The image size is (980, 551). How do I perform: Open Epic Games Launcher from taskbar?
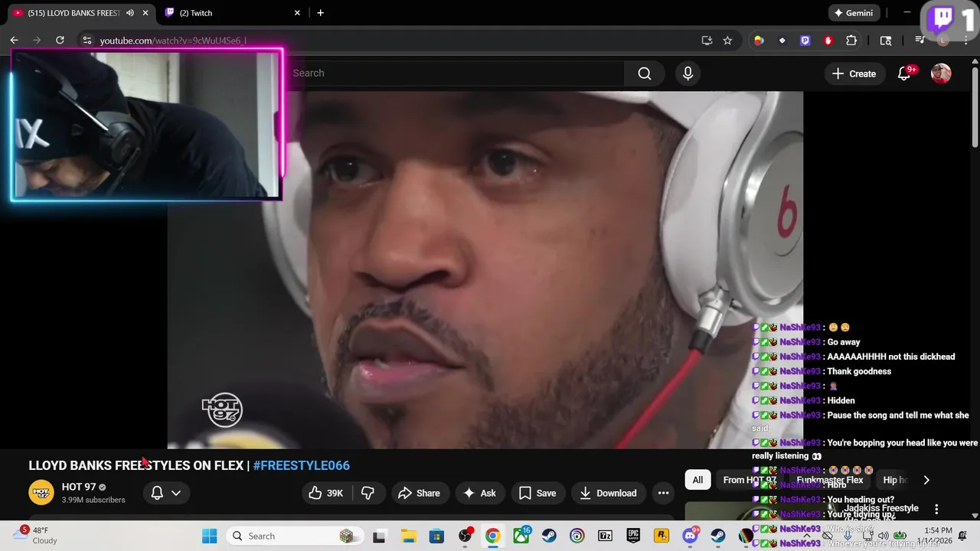coord(633,536)
